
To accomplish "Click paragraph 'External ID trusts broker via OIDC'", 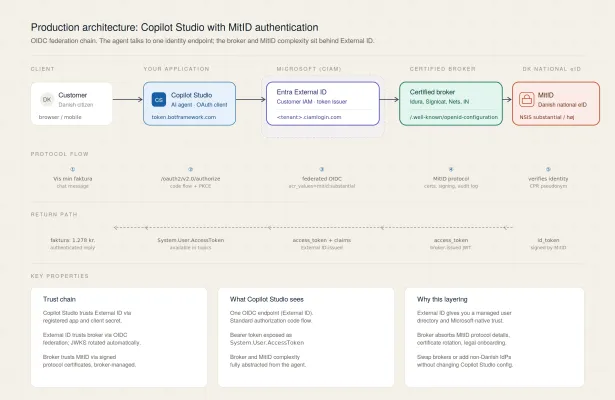I will [x=91, y=339].
